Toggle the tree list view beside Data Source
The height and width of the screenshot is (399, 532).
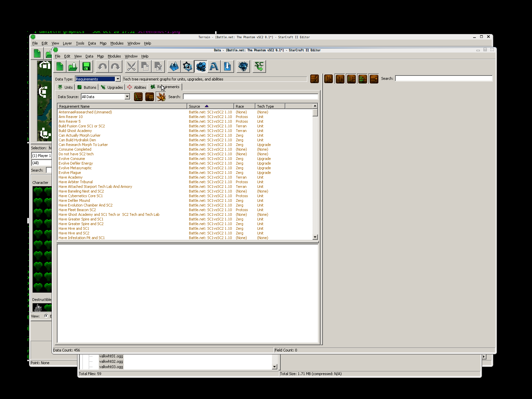point(138,97)
